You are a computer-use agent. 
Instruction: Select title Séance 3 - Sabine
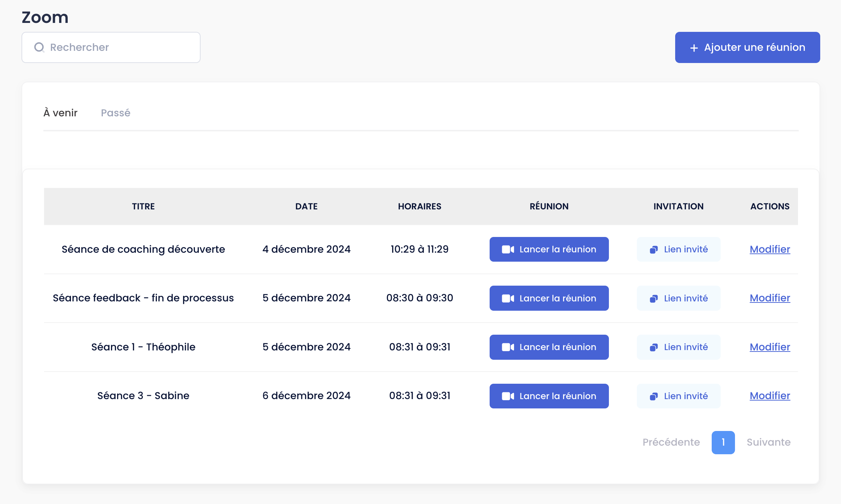click(x=143, y=396)
